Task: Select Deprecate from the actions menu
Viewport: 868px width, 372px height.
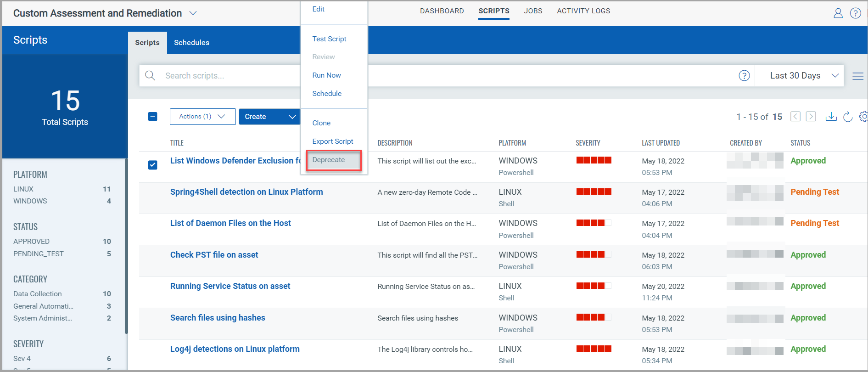Action: (x=329, y=160)
